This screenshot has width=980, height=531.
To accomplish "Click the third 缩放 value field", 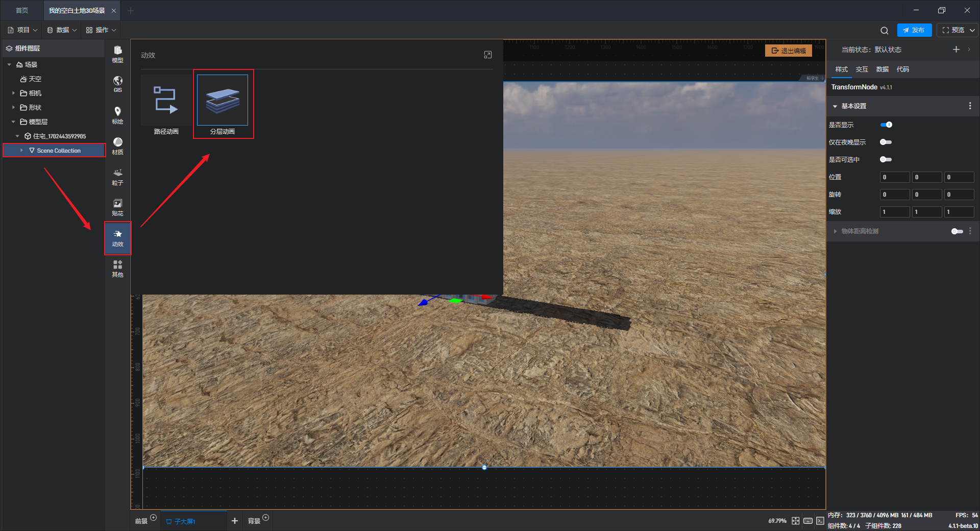I will click(959, 212).
